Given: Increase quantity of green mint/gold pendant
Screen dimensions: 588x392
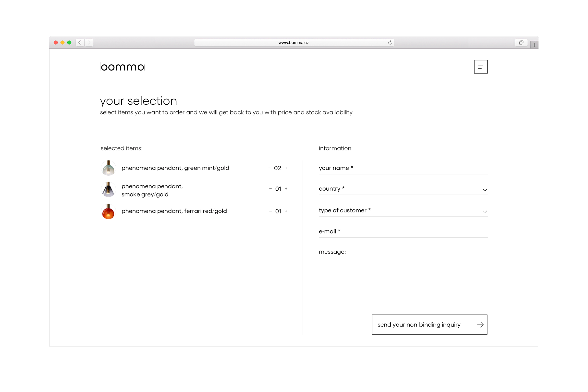Looking at the screenshot, I should pyautogui.click(x=286, y=168).
